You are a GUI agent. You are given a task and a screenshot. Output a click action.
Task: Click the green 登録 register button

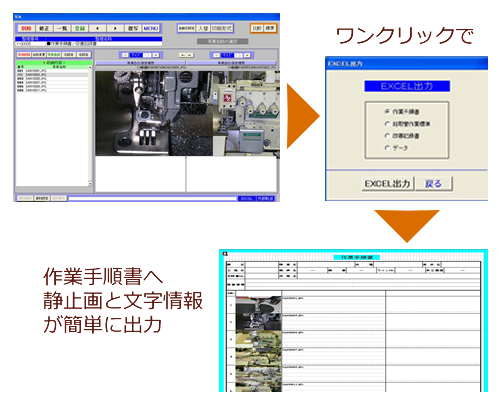(x=80, y=28)
